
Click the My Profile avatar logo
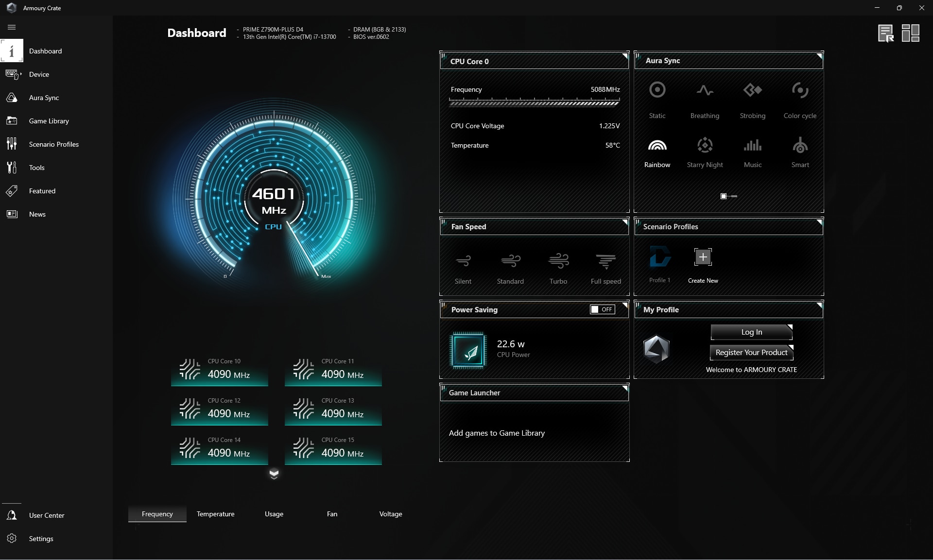(x=656, y=349)
